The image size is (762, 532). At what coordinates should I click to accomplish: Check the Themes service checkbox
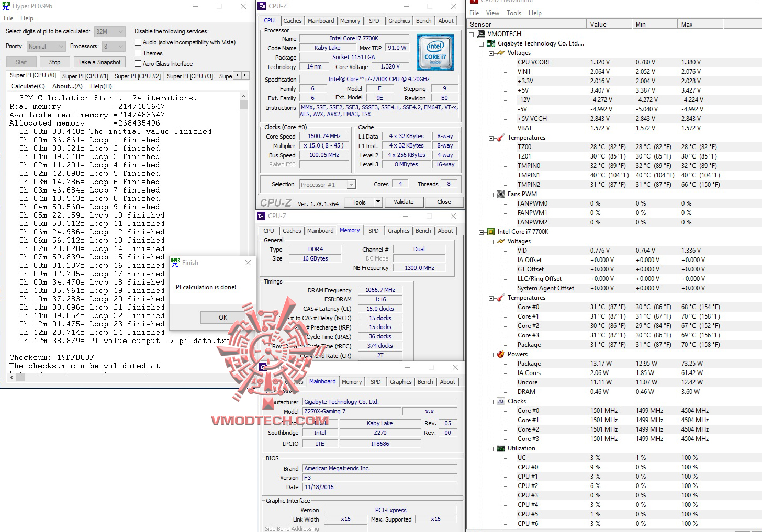coord(137,53)
